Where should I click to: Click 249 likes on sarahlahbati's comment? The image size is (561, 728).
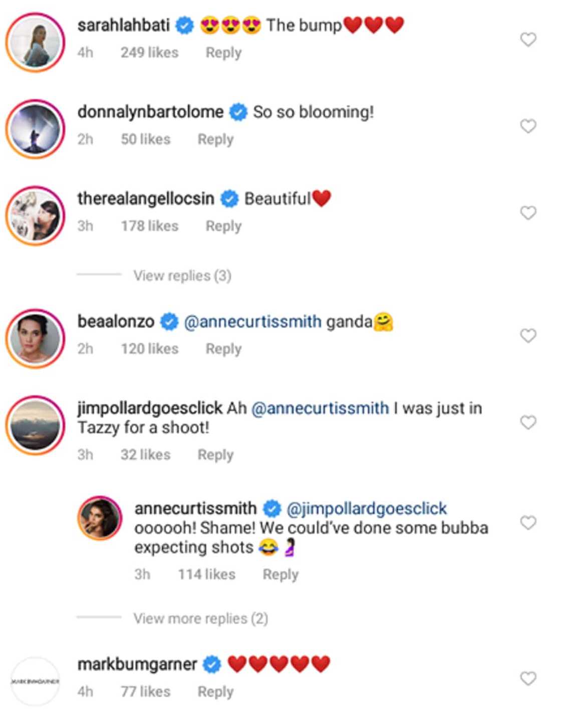(x=149, y=52)
